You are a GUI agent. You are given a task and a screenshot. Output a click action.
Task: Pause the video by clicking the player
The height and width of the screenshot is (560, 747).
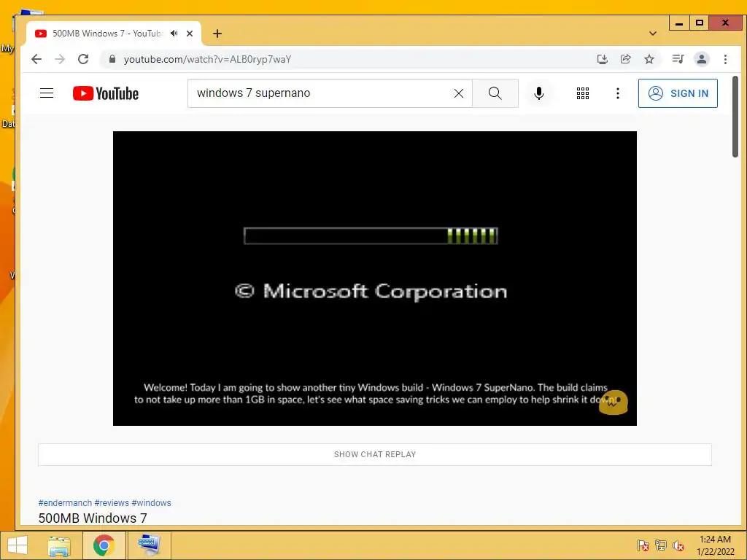374,278
